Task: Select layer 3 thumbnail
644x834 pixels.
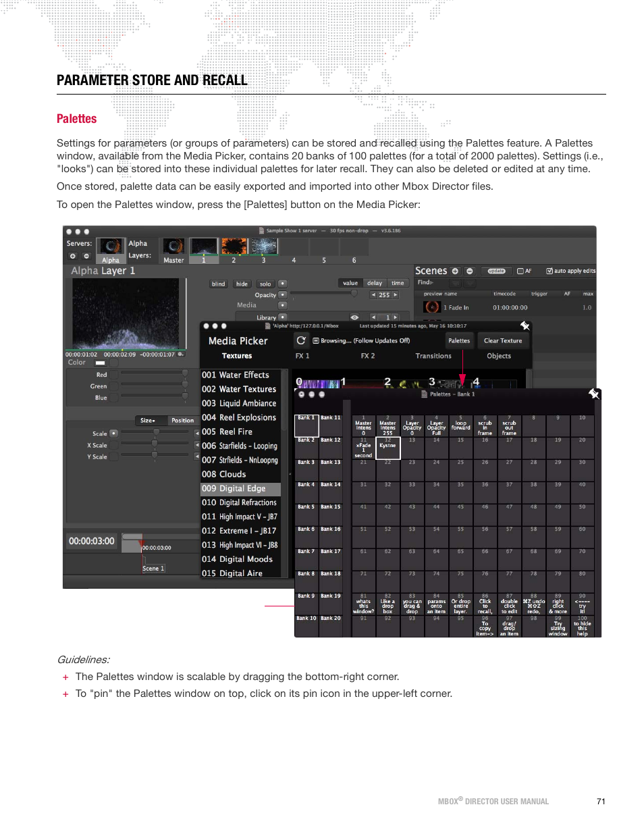Action: (x=264, y=250)
